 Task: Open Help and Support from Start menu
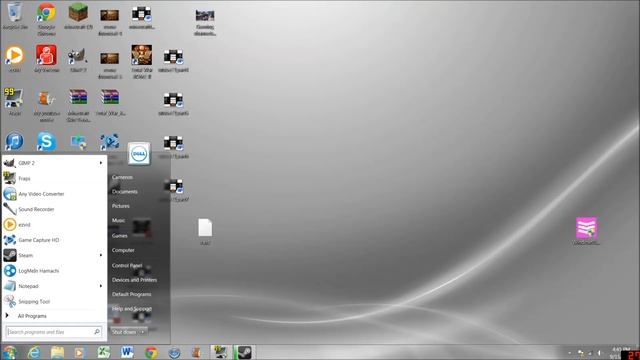pyautogui.click(x=132, y=309)
